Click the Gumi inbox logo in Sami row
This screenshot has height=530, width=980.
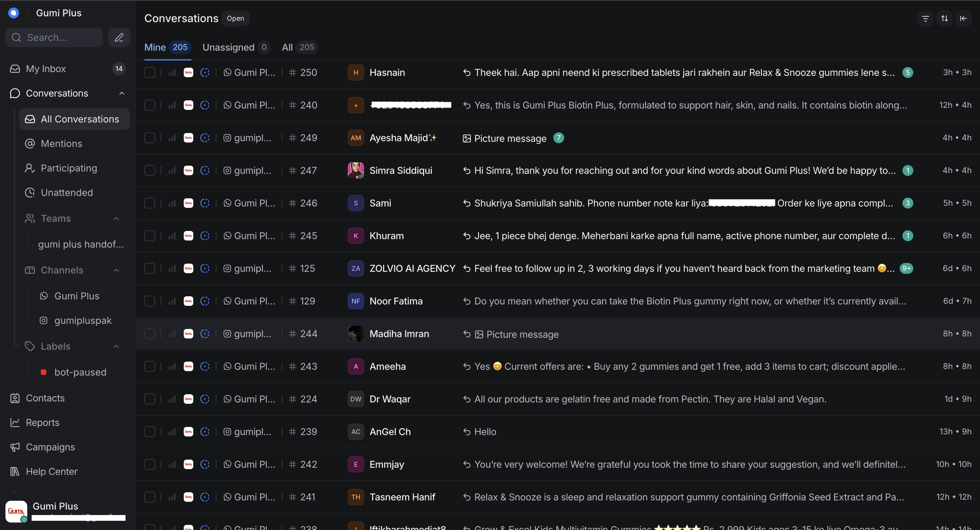[x=189, y=203]
